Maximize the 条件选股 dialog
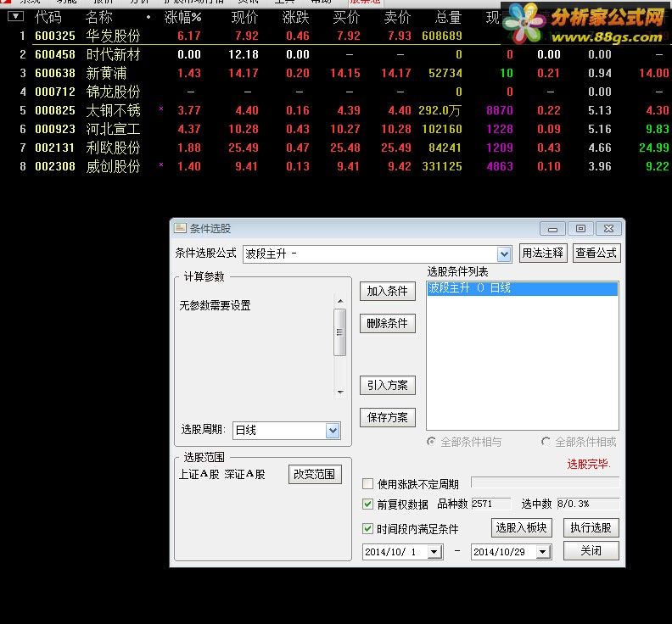Screen dimensions: 672x624 (x=580, y=229)
